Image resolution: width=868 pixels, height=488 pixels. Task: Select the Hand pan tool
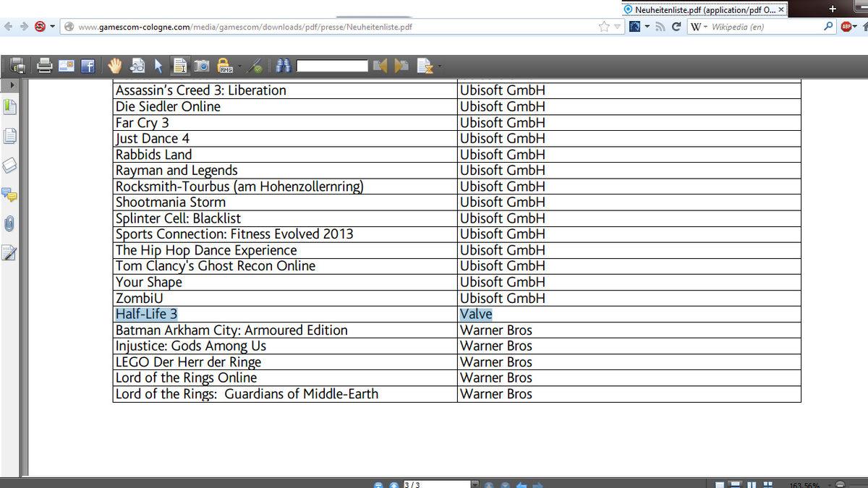(115, 66)
